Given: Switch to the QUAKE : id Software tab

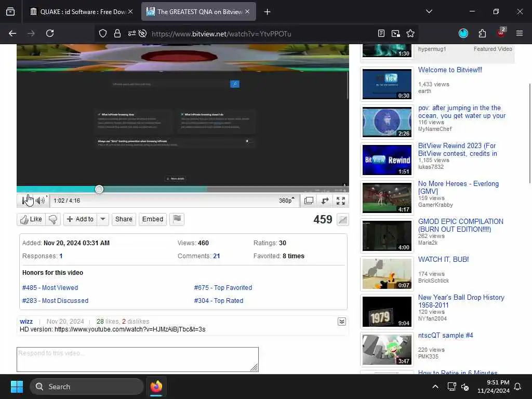Looking at the screenshot, I should (x=78, y=12).
